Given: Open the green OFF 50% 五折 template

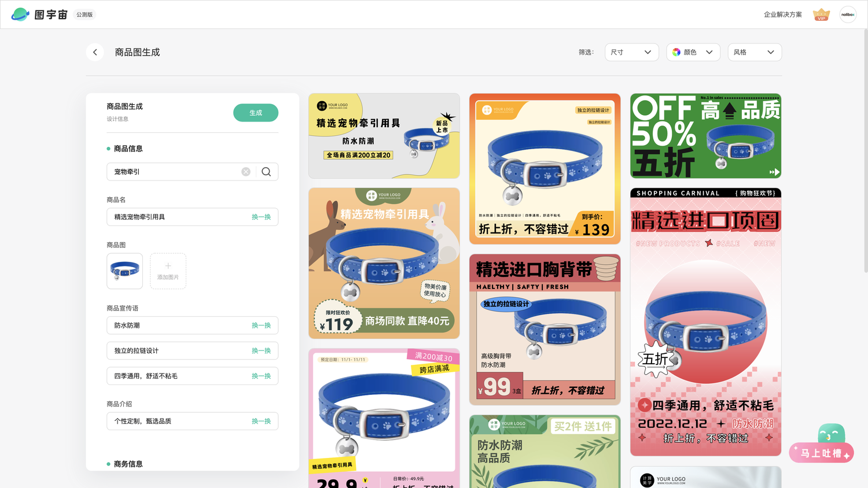Looking at the screenshot, I should pyautogui.click(x=705, y=136).
